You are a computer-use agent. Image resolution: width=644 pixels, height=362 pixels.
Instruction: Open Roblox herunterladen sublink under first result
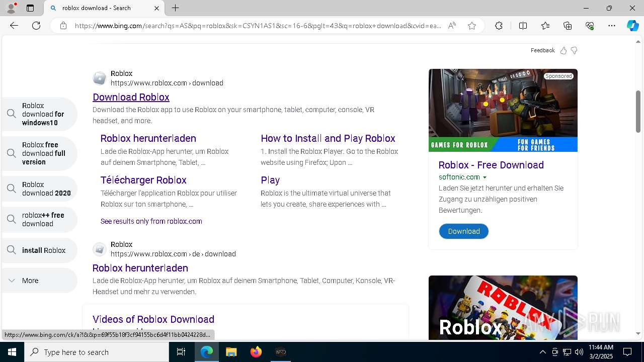click(148, 138)
